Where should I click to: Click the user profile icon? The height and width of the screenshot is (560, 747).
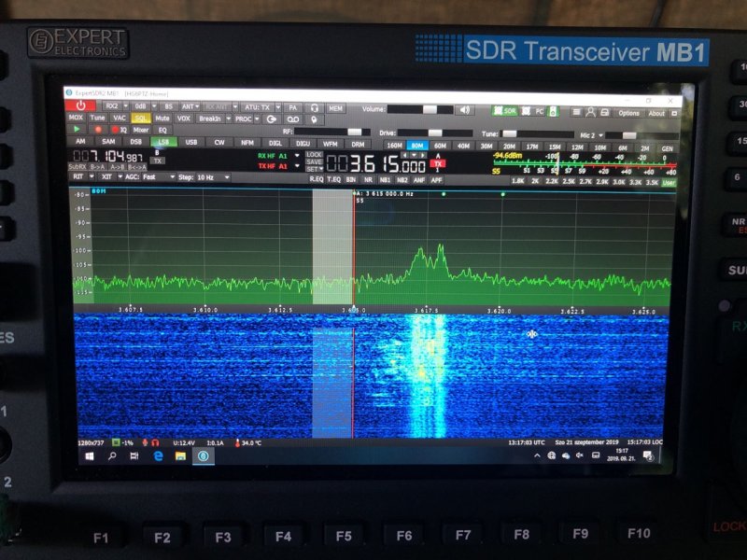point(590,112)
